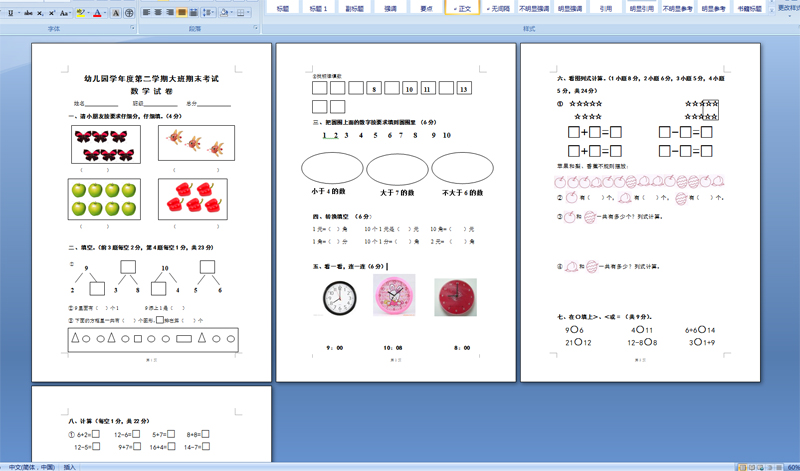Image resolution: width=800 pixels, height=471 pixels.
Task: Open the Change Styles (更改样式) menu
Action: click(x=788, y=8)
